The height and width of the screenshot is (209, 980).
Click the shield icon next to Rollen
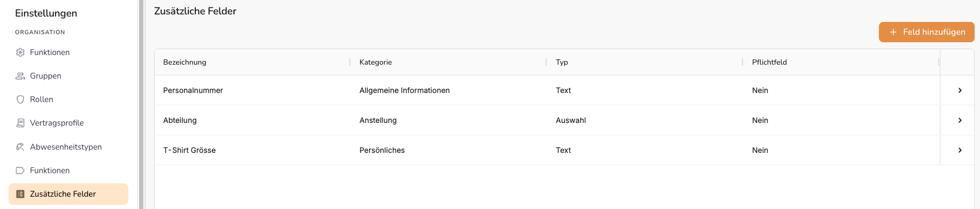[20, 99]
